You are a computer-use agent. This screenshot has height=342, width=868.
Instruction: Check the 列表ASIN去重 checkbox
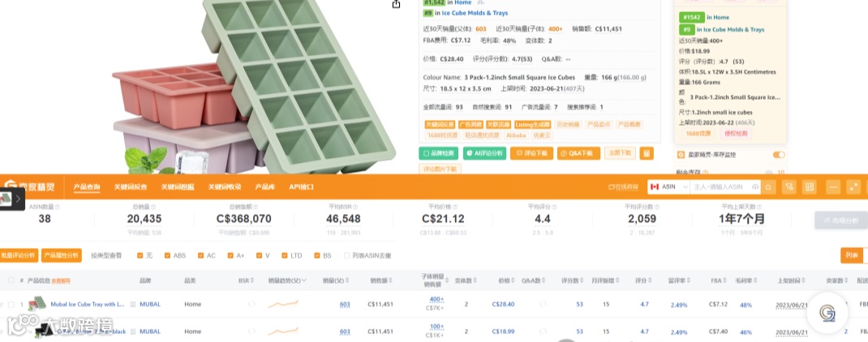[347, 255]
